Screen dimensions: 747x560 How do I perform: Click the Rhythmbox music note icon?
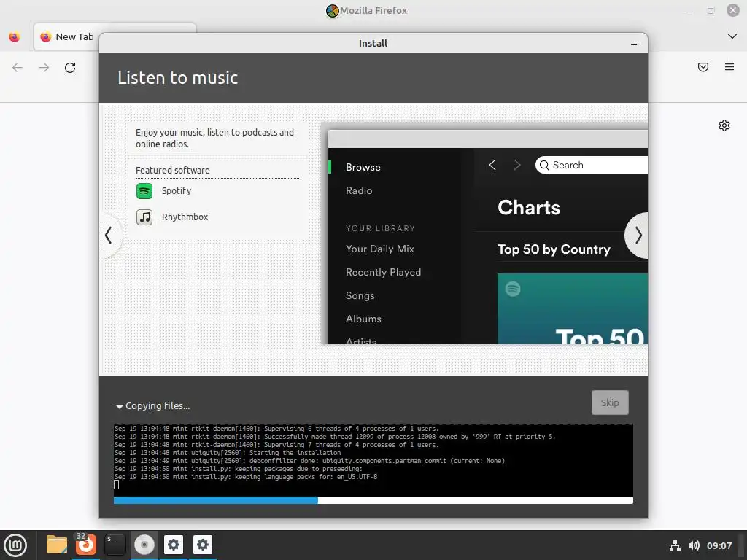[x=144, y=217]
